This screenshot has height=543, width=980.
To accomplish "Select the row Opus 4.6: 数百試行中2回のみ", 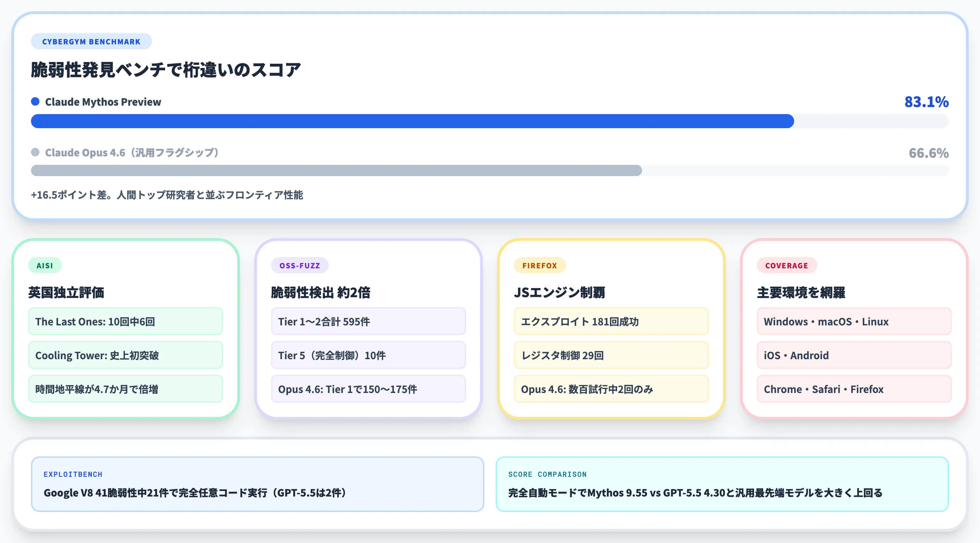I will 611,389.
